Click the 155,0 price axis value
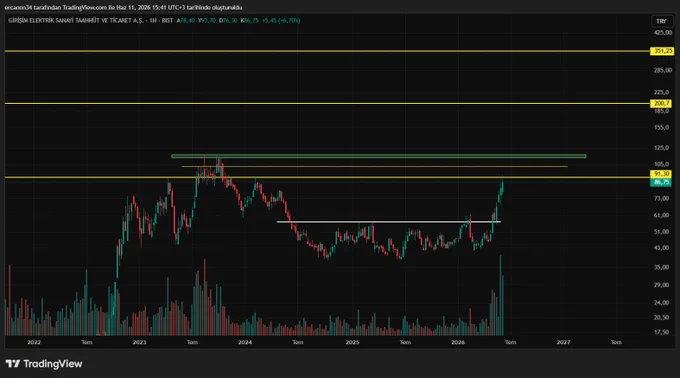 coord(661,127)
